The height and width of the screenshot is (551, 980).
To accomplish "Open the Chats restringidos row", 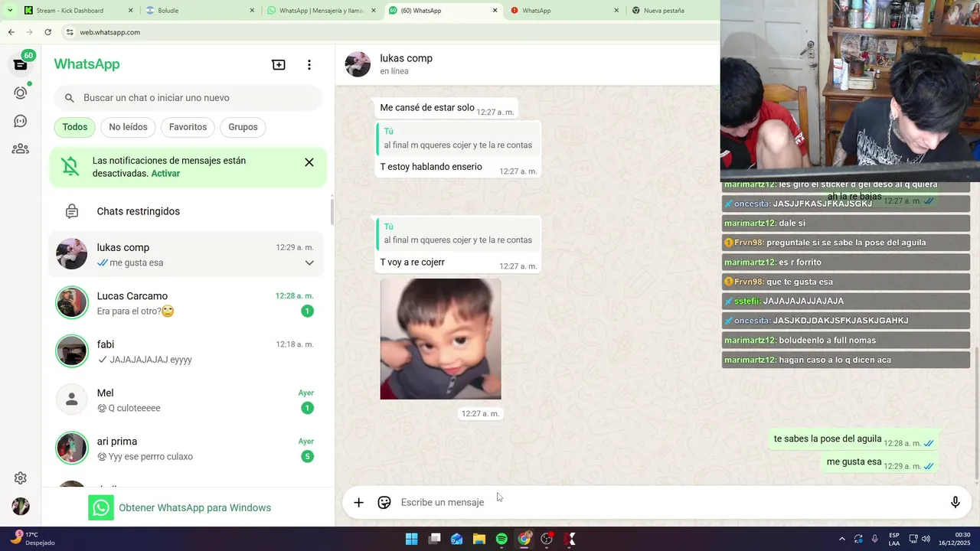I will tap(186, 211).
